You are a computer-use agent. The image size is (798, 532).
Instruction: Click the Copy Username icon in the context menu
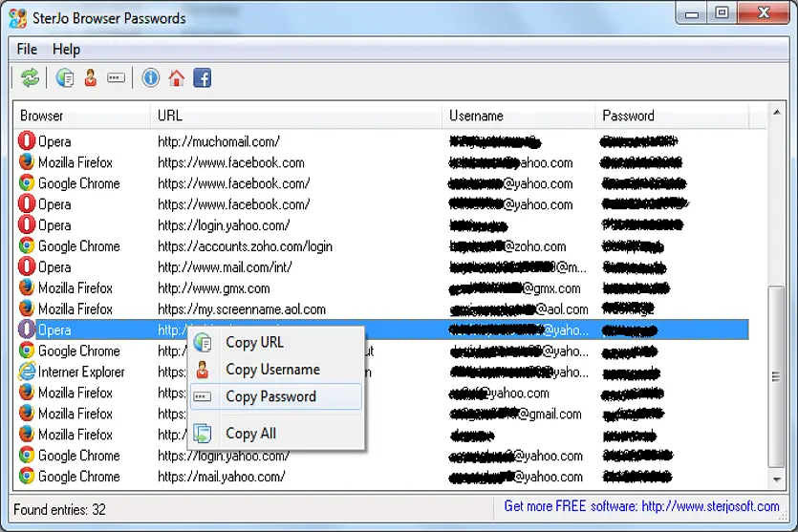click(203, 370)
